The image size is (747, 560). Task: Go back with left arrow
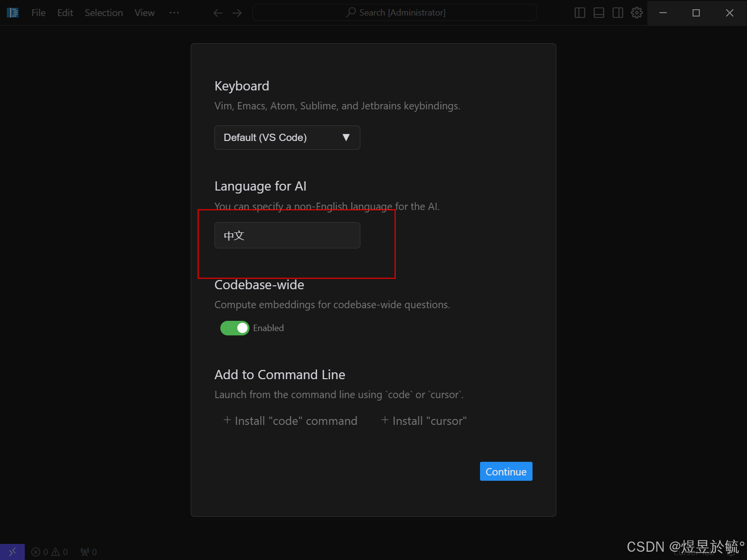click(x=218, y=13)
